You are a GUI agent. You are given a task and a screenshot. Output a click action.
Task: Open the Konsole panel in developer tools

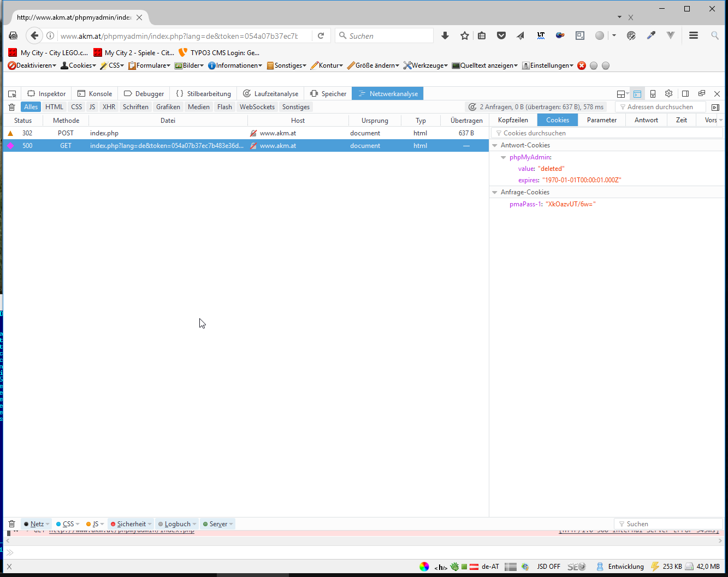coord(94,93)
